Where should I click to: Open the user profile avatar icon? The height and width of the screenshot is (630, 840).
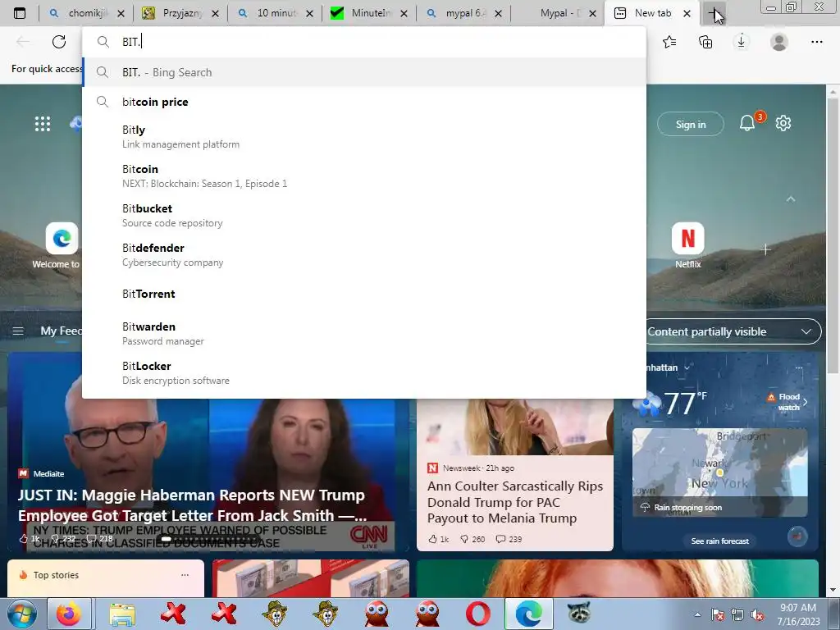779,42
